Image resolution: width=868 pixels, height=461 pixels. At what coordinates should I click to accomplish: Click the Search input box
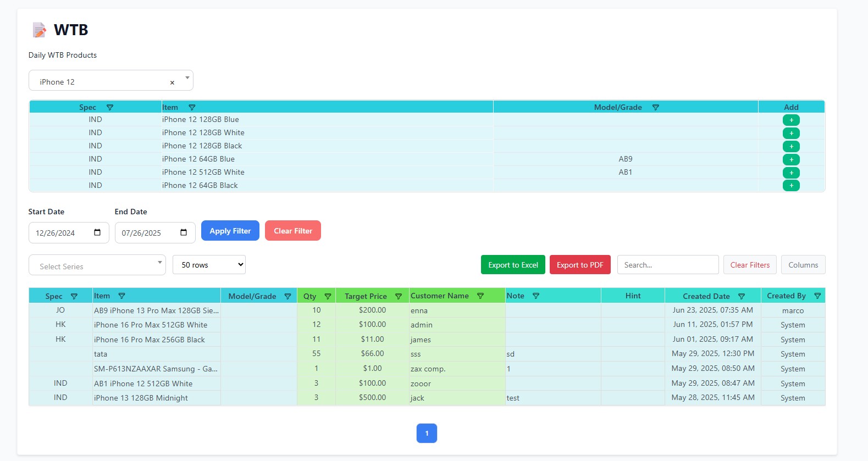(x=668, y=265)
